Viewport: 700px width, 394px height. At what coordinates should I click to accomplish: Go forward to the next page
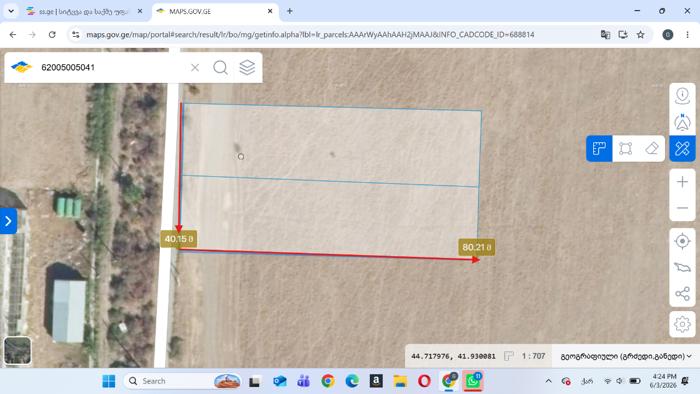[x=32, y=34]
